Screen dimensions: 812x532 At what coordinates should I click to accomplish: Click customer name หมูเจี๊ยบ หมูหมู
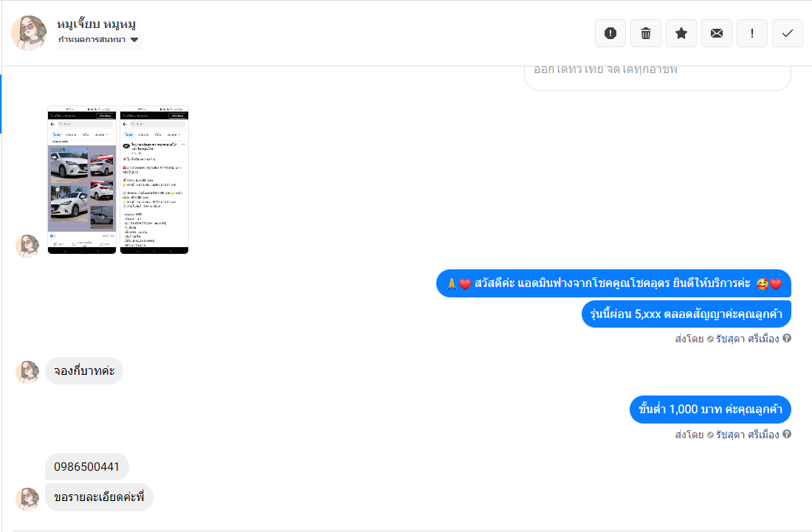pyautogui.click(x=96, y=24)
